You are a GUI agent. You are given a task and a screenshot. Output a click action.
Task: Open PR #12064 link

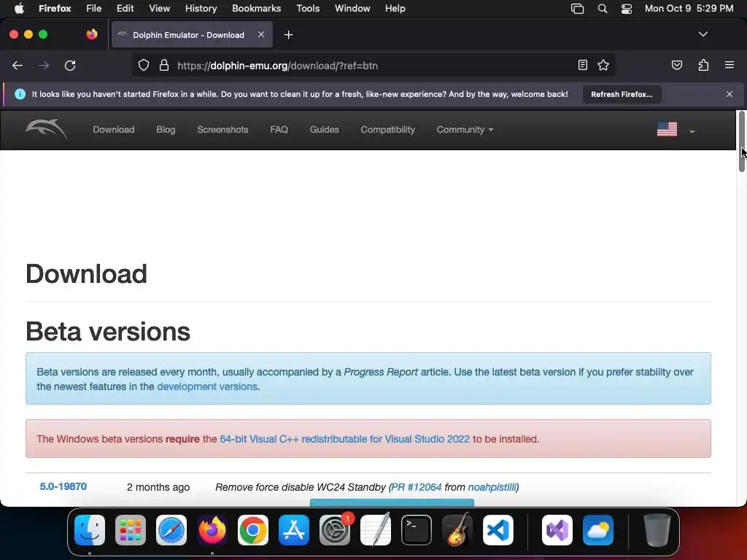(417, 487)
